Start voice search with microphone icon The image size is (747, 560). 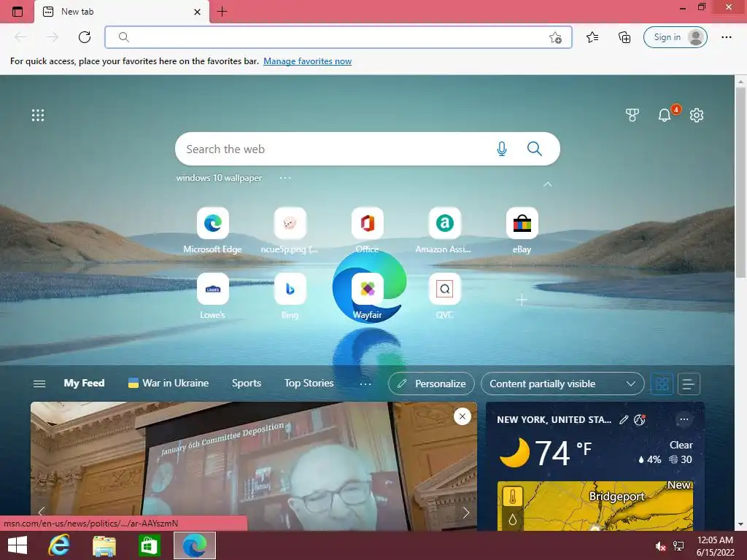(x=502, y=149)
